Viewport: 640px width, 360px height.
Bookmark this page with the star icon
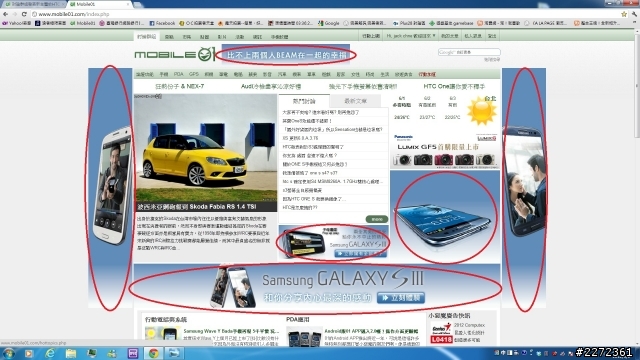(x=624, y=14)
